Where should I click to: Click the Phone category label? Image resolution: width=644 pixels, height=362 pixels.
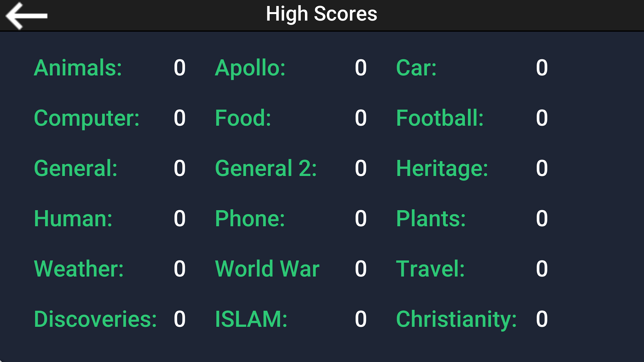pos(250,219)
